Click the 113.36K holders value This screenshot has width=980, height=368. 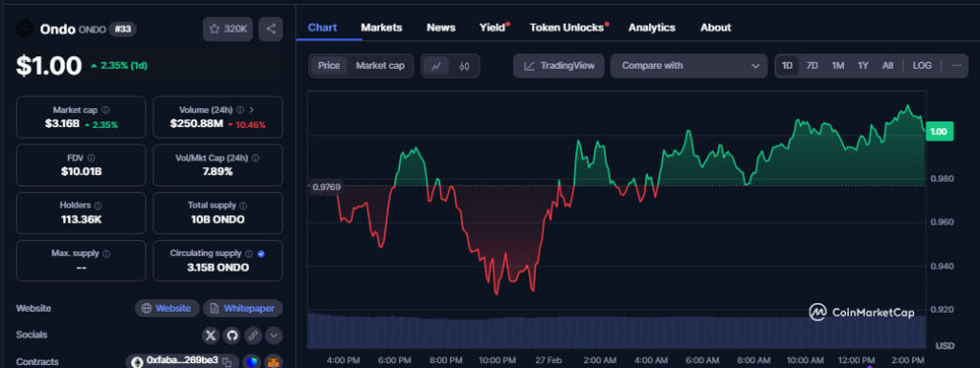point(81,220)
